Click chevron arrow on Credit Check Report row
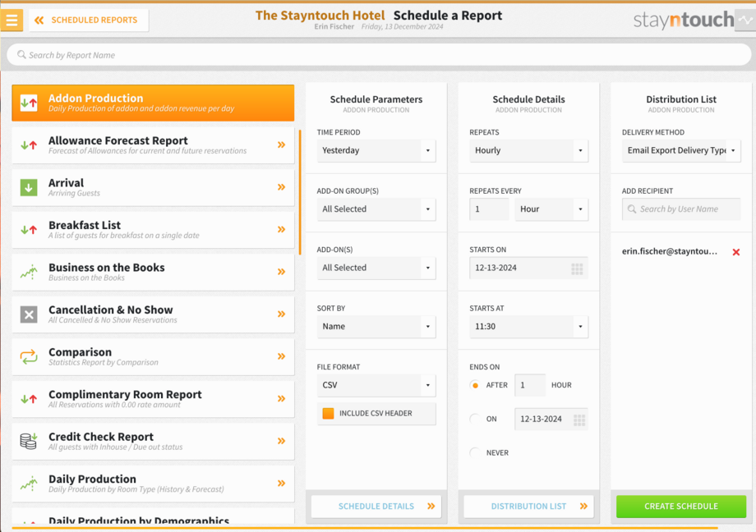The height and width of the screenshot is (532, 756). pyautogui.click(x=282, y=441)
